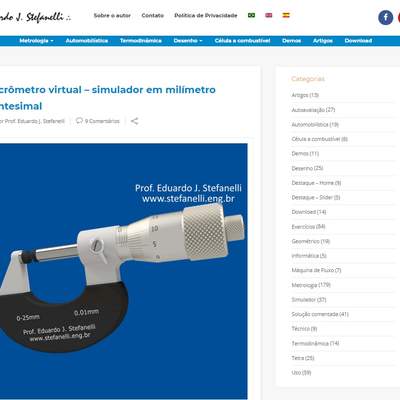Open the Metrologia (179) category
This screenshot has height=400, width=400.
pos(311,285)
